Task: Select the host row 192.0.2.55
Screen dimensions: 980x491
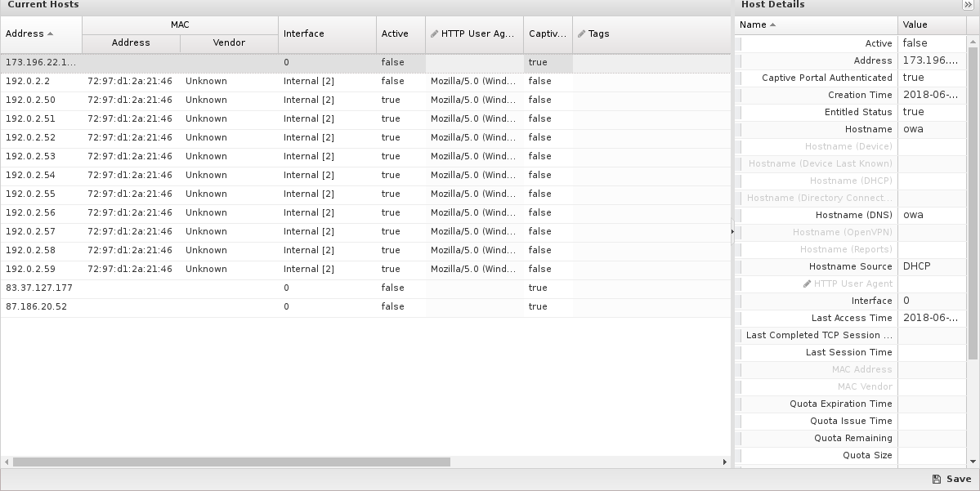Action: (365, 194)
